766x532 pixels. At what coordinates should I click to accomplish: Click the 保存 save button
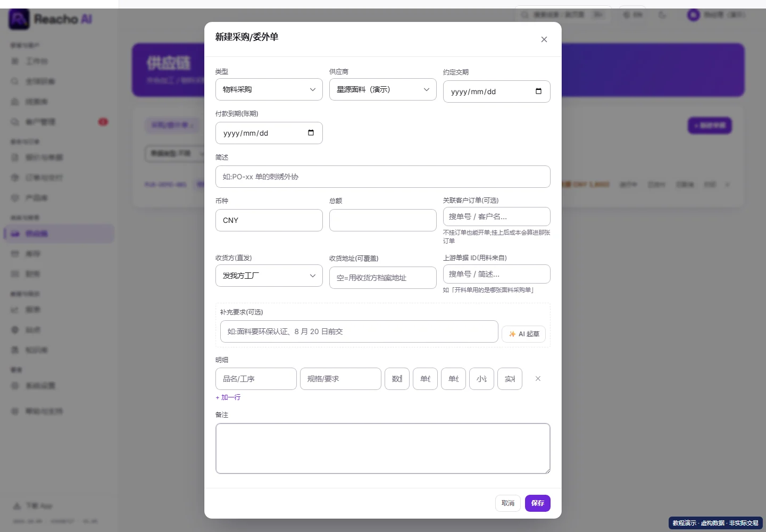[537, 503]
